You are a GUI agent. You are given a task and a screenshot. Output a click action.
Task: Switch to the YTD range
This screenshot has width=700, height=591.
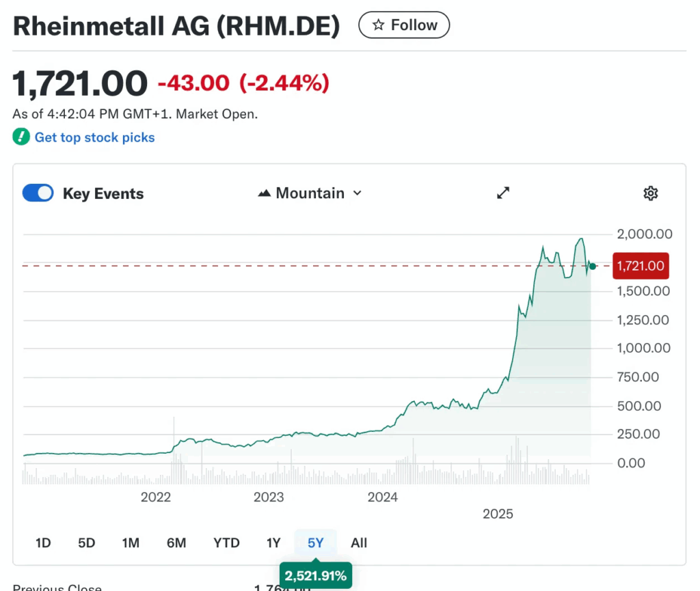point(226,542)
